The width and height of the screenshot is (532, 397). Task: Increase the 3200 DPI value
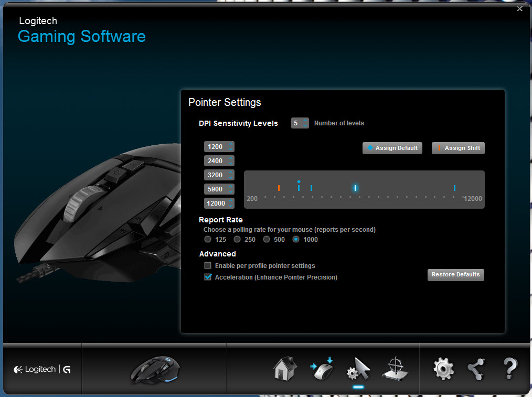[x=231, y=173]
